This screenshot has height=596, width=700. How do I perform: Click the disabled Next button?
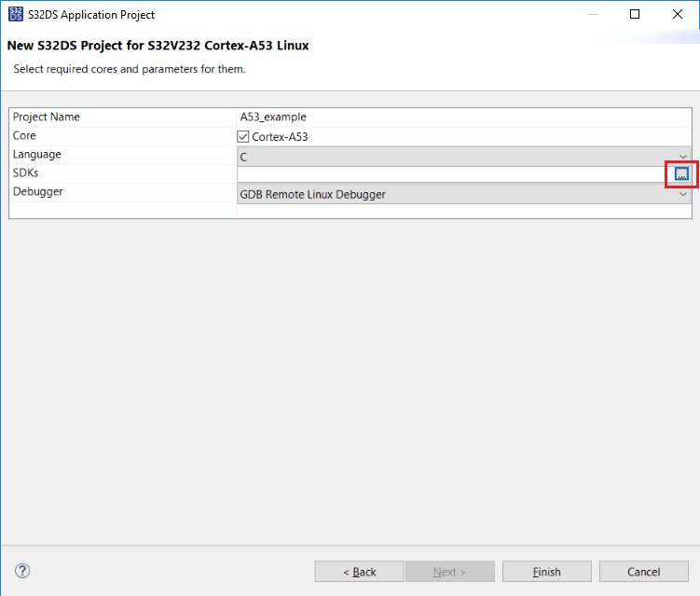450,572
